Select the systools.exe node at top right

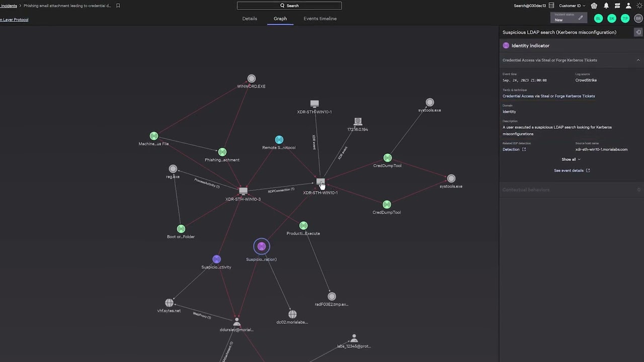click(x=430, y=103)
